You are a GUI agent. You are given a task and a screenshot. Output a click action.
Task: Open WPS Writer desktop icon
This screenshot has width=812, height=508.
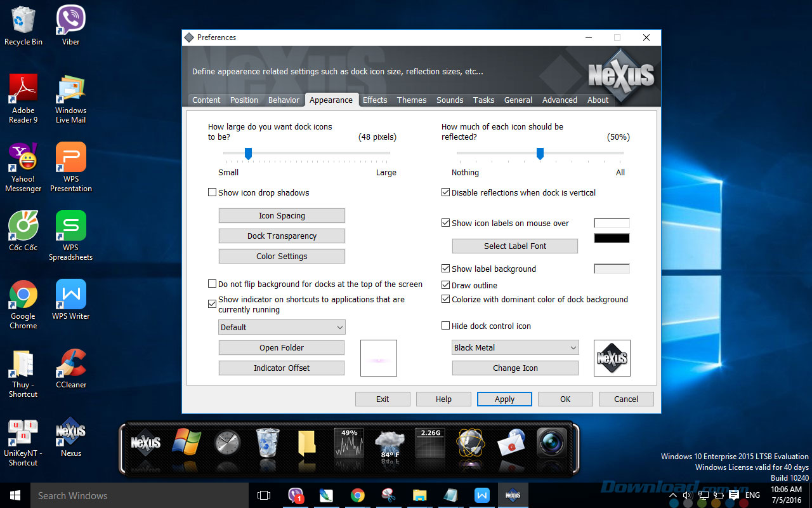tap(70, 300)
